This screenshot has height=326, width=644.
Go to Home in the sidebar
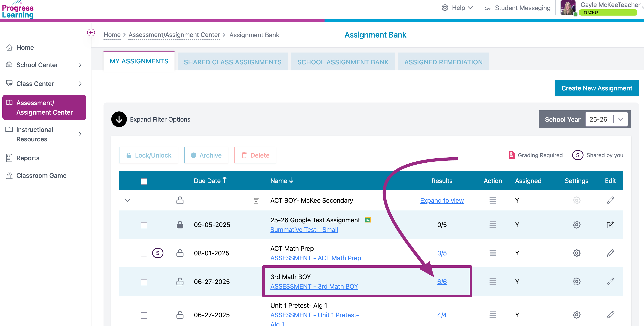25,47
